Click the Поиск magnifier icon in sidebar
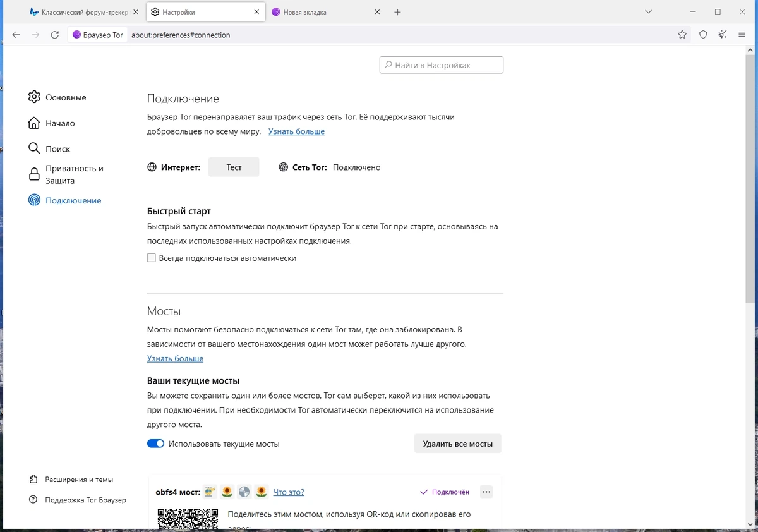 34,148
